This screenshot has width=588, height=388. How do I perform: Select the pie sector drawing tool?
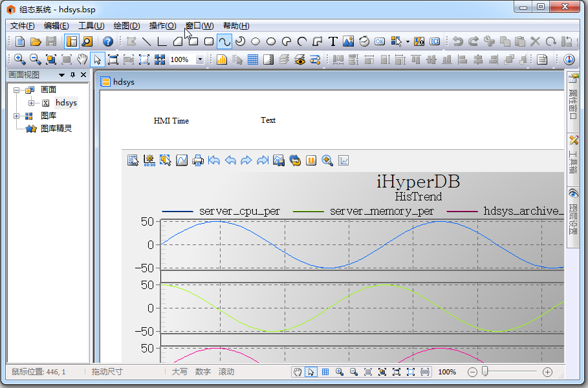[287, 41]
